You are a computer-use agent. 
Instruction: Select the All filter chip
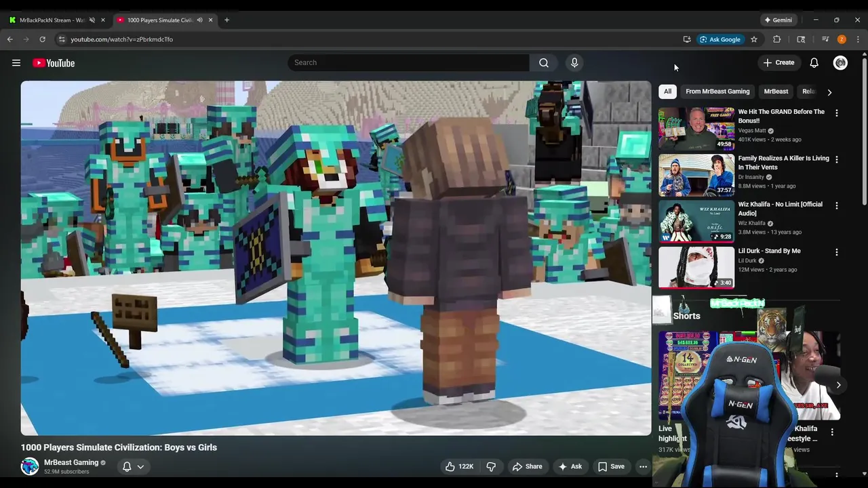tap(667, 91)
